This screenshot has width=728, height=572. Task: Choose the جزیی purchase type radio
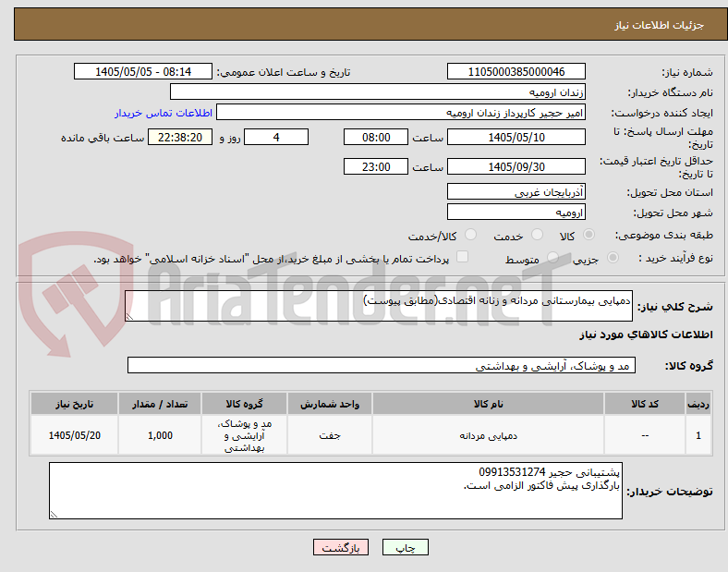point(613,257)
